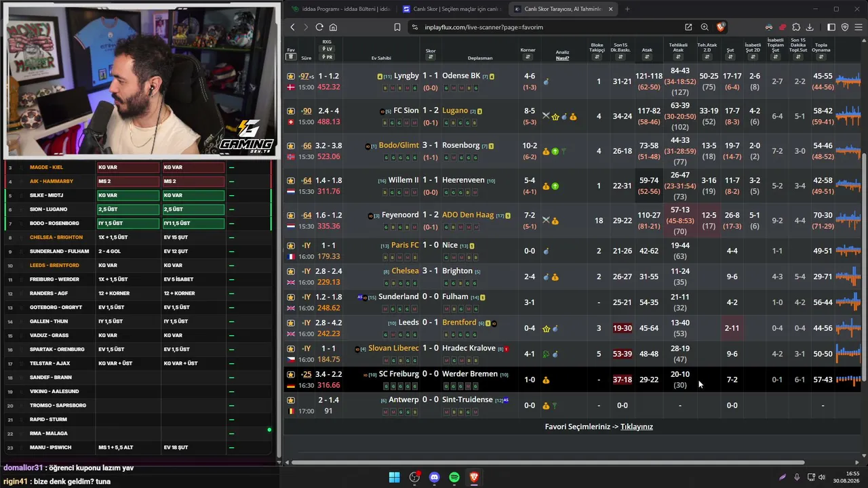Image resolution: width=868 pixels, height=488 pixels.
Task: Click the address bar URL field
Action: pos(542,27)
